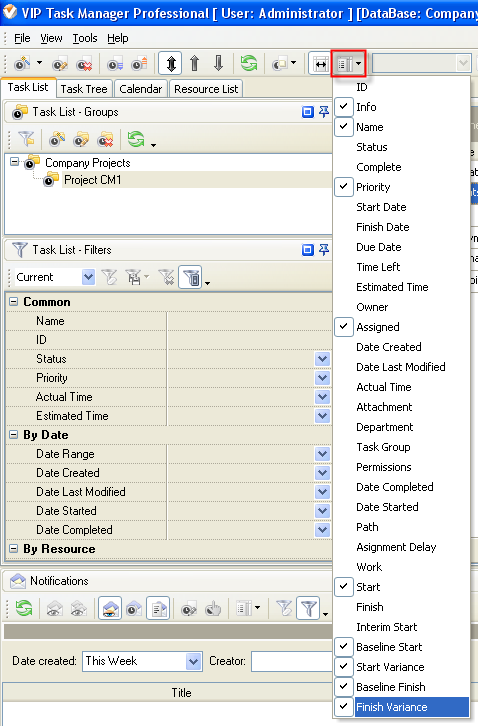The width and height of the screenshot is (478, 726).
Task: Open the Current filter dropdown
Action: pyautogui.click(x=88, y=277)
